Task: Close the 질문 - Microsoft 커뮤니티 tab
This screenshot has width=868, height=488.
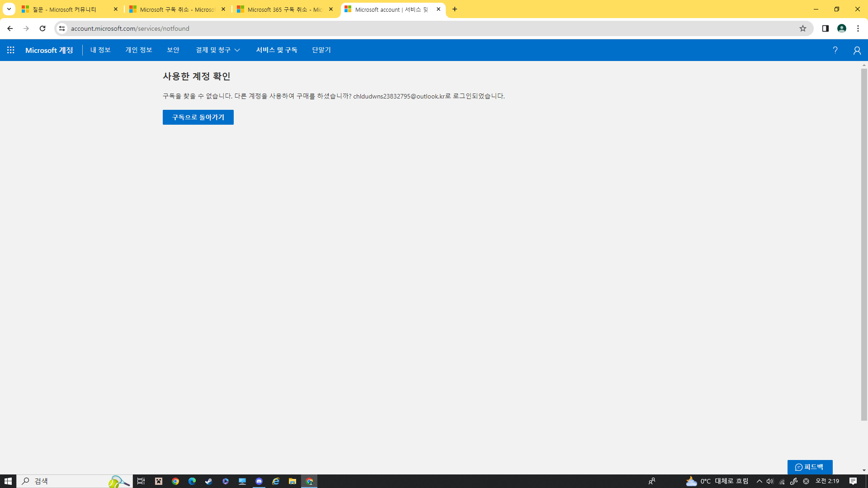Action: (116, 9)
